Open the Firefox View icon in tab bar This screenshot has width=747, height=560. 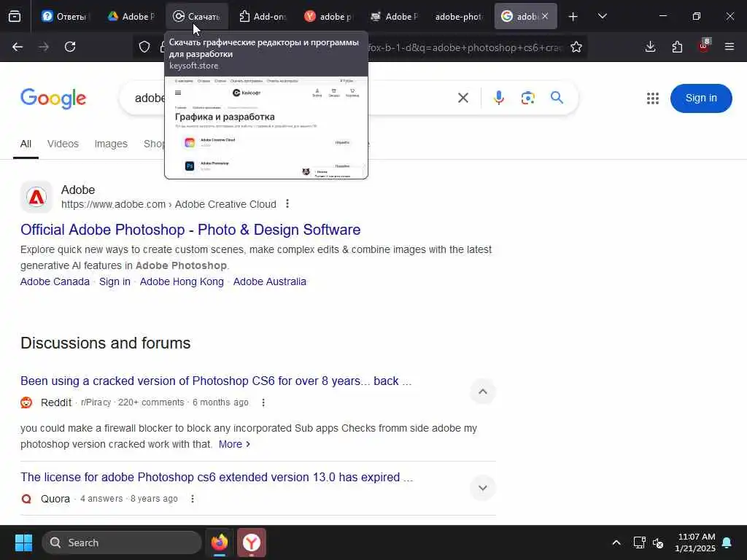pos(15,17)
